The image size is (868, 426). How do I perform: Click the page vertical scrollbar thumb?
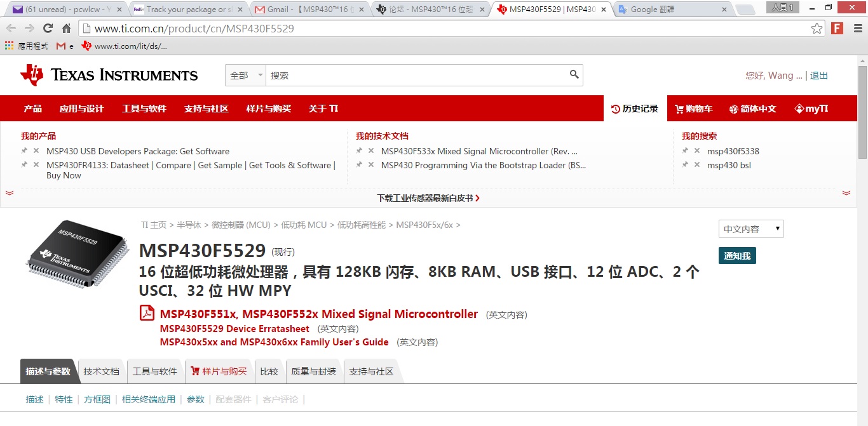click(x=862, y=111)
